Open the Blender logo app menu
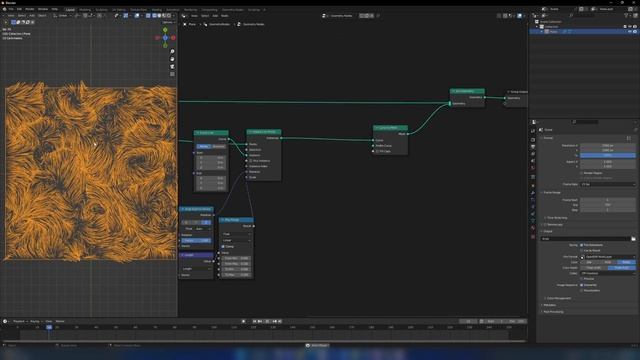 pyautogui.click(x=4, y=9)
